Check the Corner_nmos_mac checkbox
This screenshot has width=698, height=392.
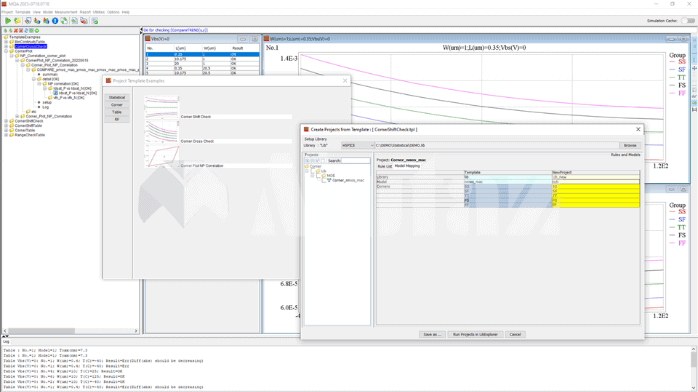click(324, 180)
